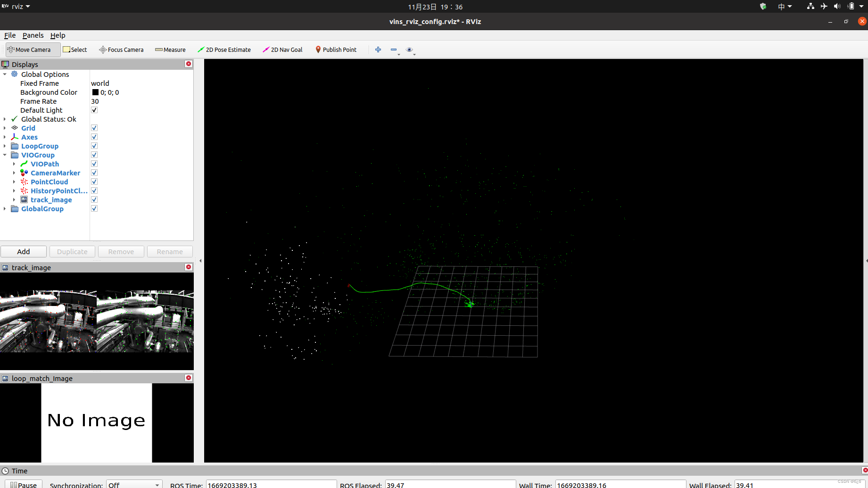
Task: Click the VIOPath green path icon
Action: (24, 164)
